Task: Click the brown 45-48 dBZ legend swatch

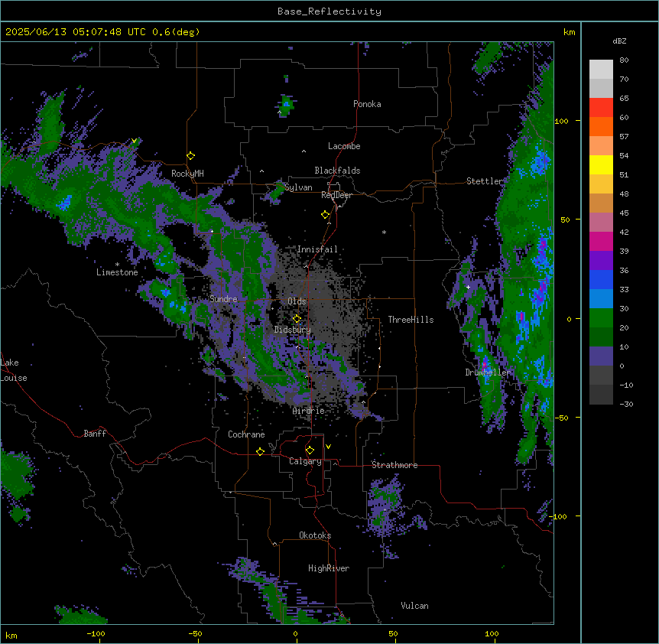Action: (x=601, y=203)
